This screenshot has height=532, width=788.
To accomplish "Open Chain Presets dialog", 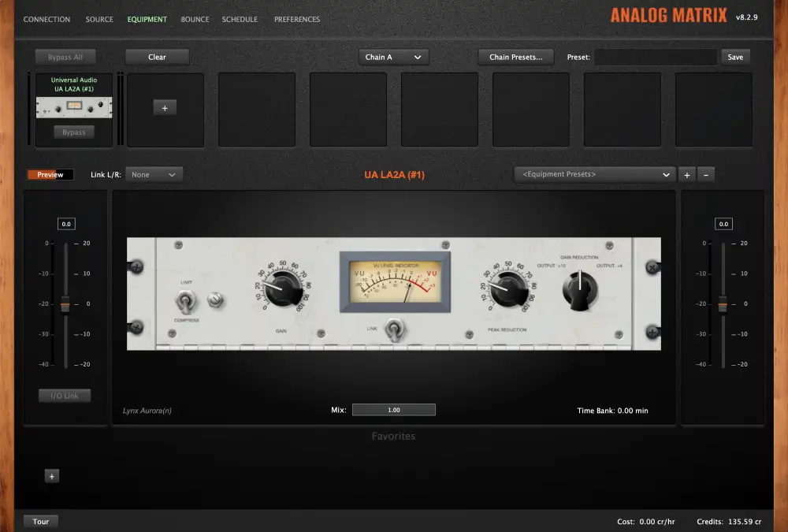I will click(x=515, y=57).
